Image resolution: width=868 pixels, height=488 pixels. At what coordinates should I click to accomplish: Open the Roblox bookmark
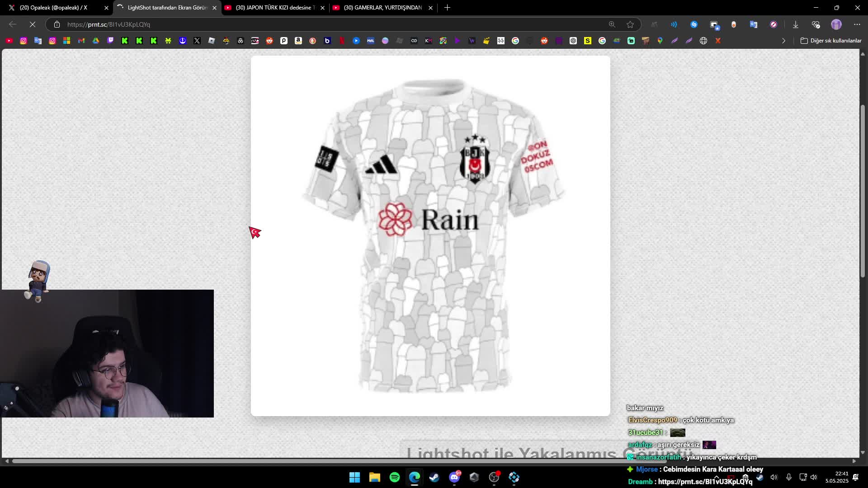coord(212,41)
